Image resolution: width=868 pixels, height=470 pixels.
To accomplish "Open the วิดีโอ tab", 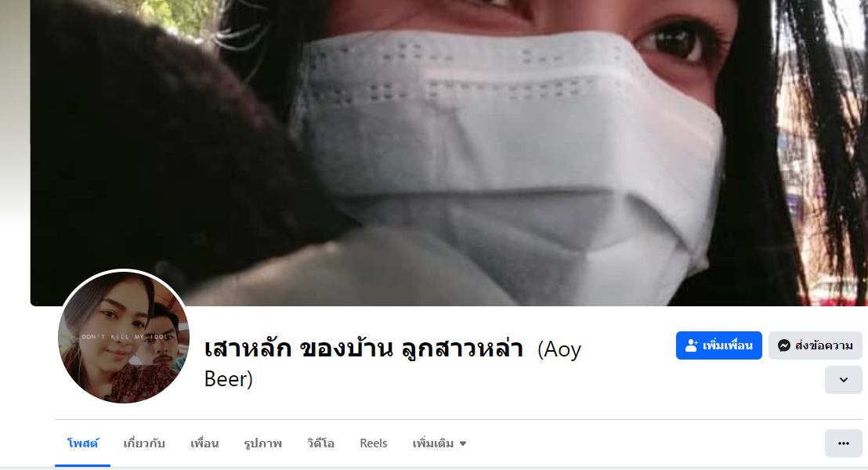I will coord(320,443).
